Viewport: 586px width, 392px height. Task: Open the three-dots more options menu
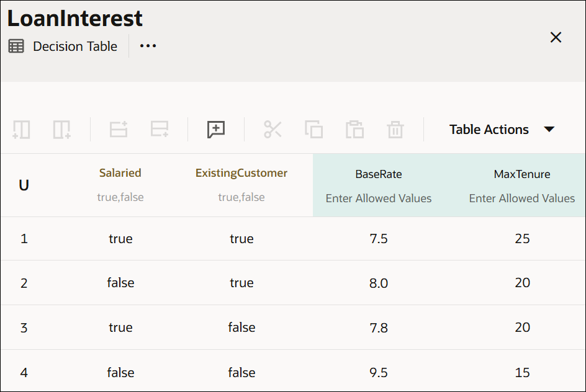(x=148, y=46)
